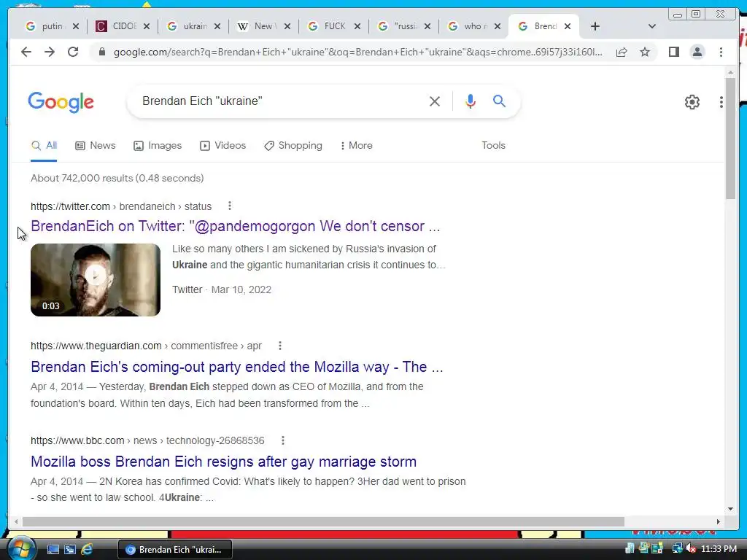Bookmark this page with star icon

coord(645,52)
